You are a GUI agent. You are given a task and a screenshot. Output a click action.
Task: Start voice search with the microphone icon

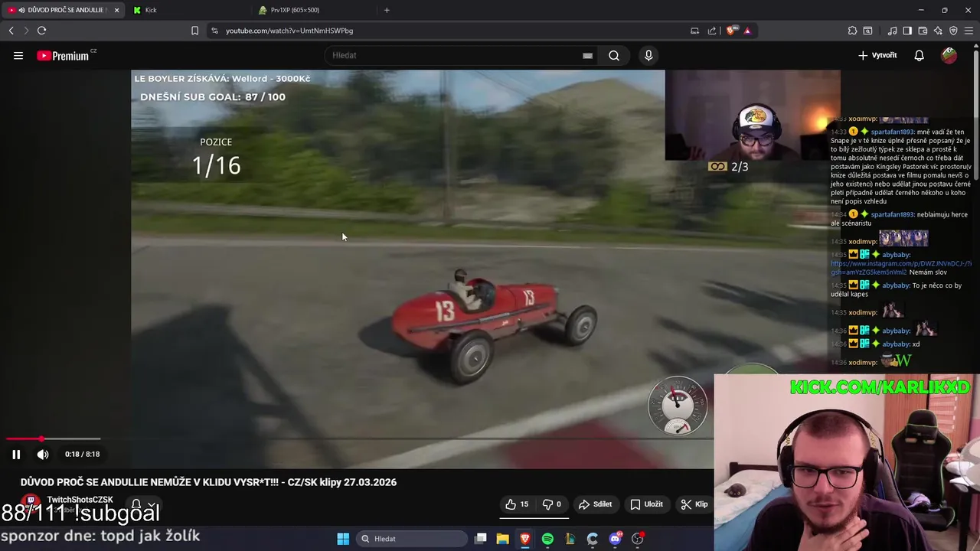(648, 55)
